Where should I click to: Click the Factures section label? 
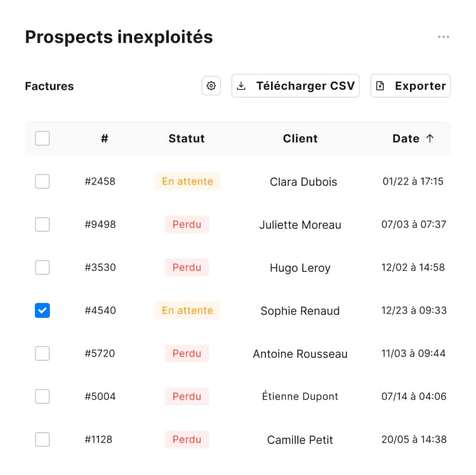click(49, 86)
